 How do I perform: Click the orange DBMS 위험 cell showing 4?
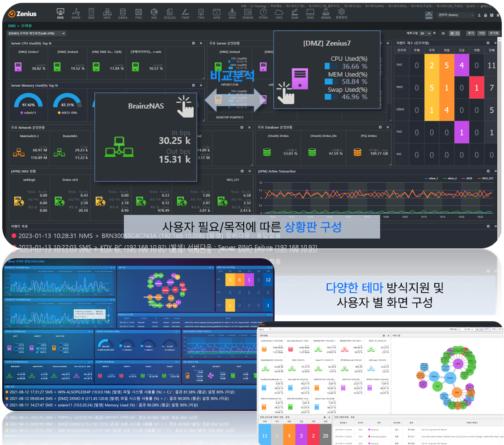(x=446, y=110)
